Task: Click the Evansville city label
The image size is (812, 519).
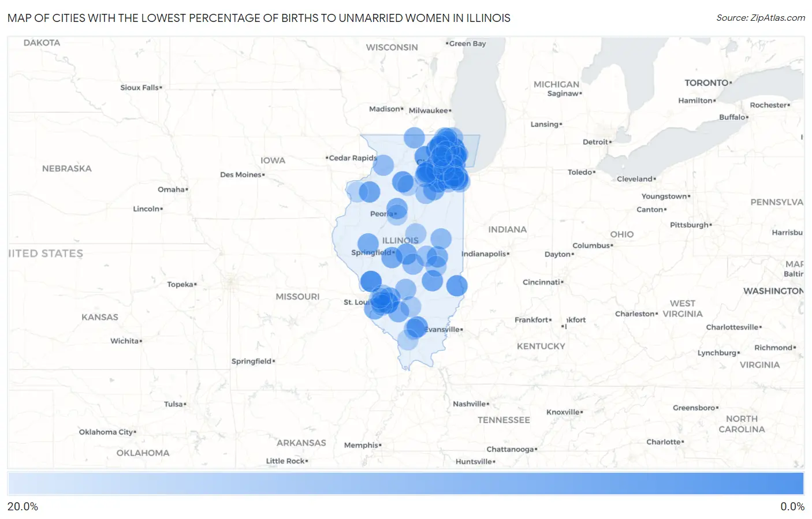Action: pyautogui.click(x=444, y=329)
